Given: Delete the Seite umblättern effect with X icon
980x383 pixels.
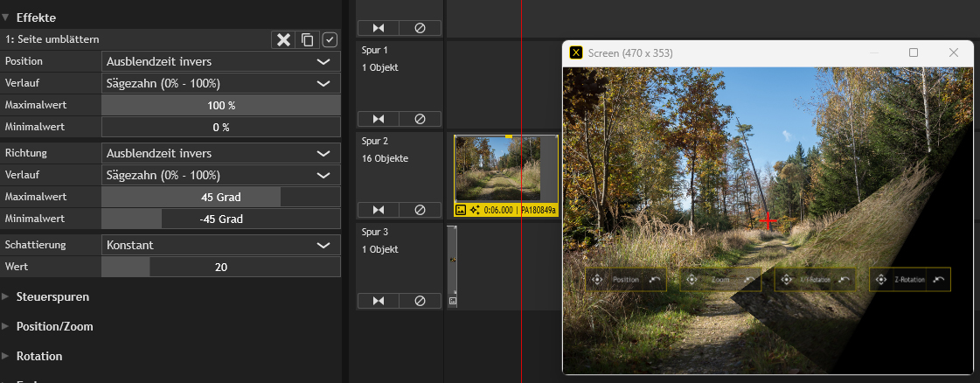Looking at the screenshot, I should (284, 40).
